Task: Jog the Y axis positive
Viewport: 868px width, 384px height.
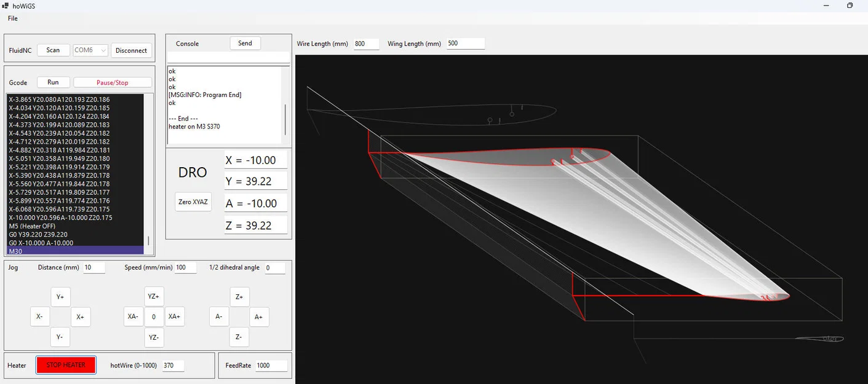Action: tap(60, 296)
